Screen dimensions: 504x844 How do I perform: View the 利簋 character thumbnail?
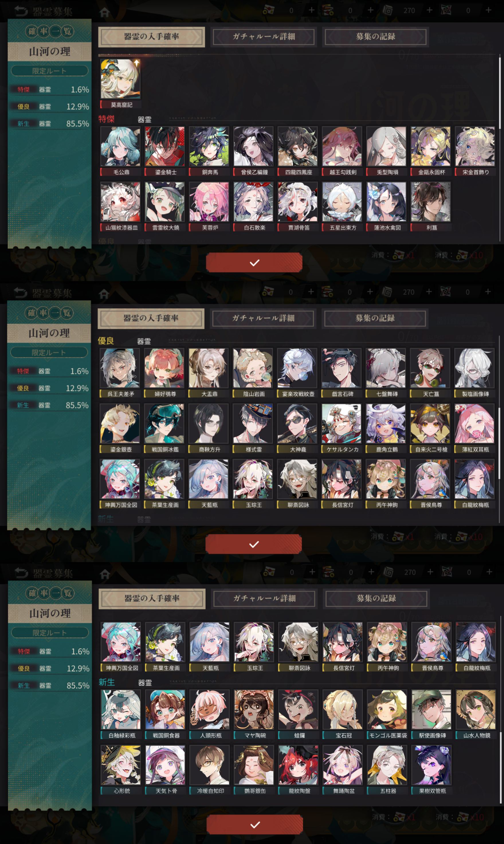click(431, 202)
